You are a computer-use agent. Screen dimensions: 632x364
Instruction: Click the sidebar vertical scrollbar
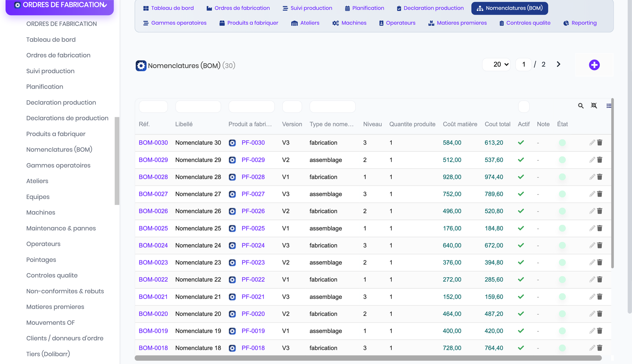[x=117, y=161]
